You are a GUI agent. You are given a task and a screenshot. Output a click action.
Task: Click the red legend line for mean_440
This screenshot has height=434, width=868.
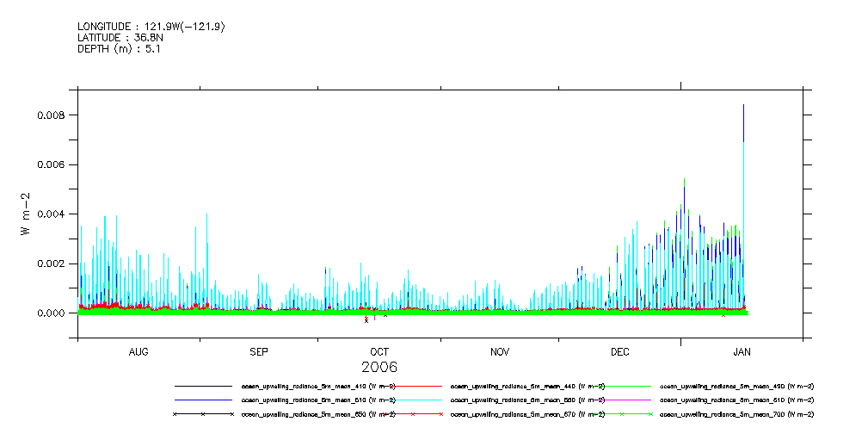pos(413,387)
